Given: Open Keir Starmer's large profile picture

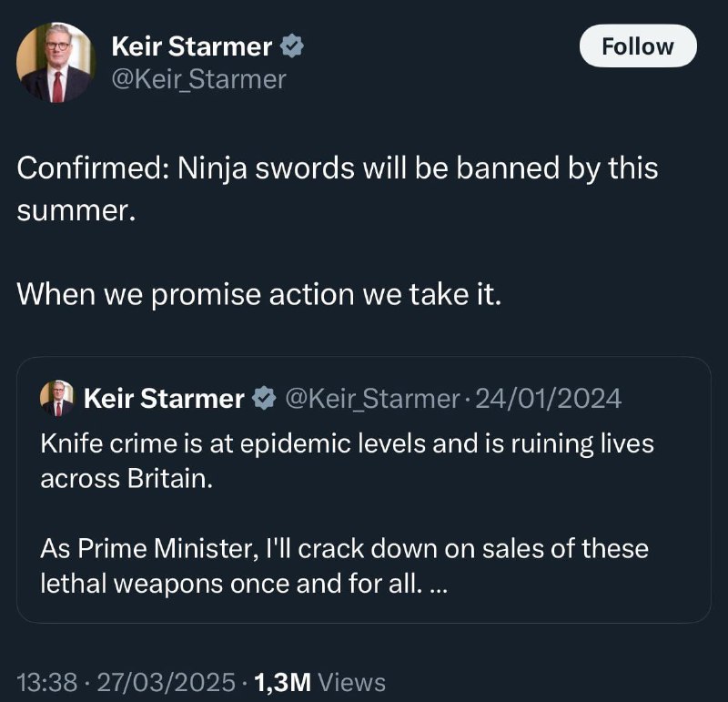Looking at the screenshot, I should coord(56,62).
